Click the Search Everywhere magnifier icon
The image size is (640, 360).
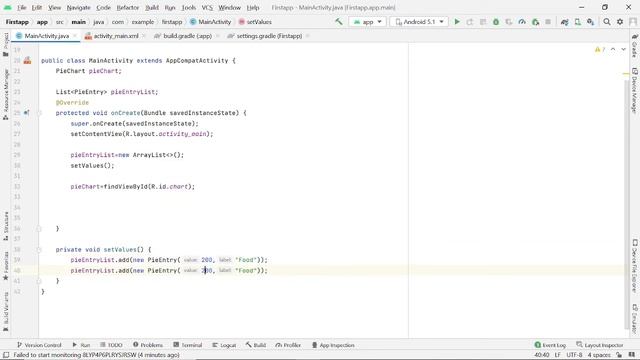pyautogui.click(x=607, y=22)
